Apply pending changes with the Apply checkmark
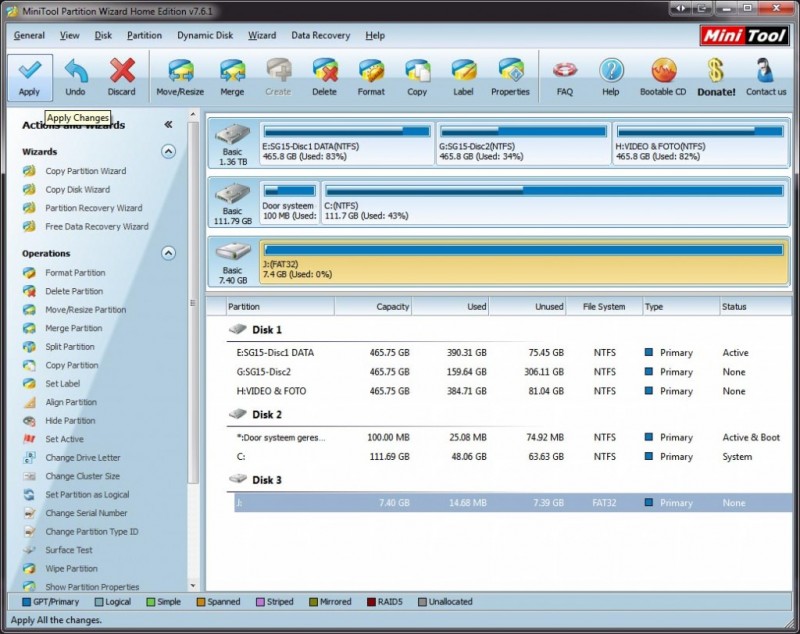Image resolution: width=800 pixels, height=634 pixels. tap(30, 78)
